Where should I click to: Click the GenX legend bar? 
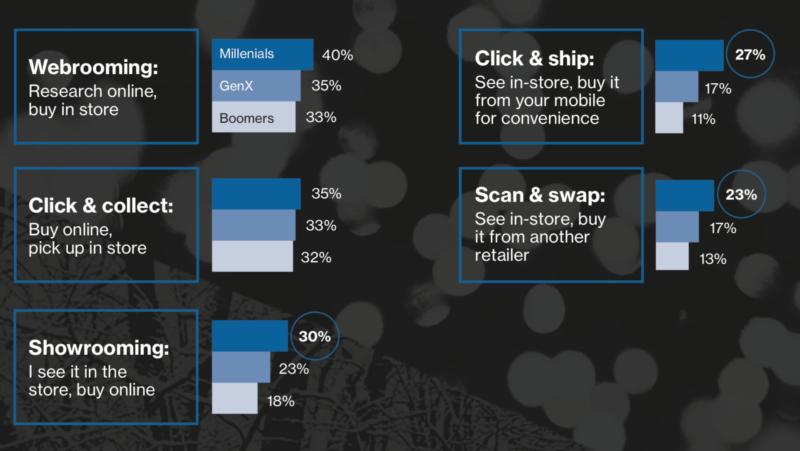pyautogui.click(x=256, y=86)
